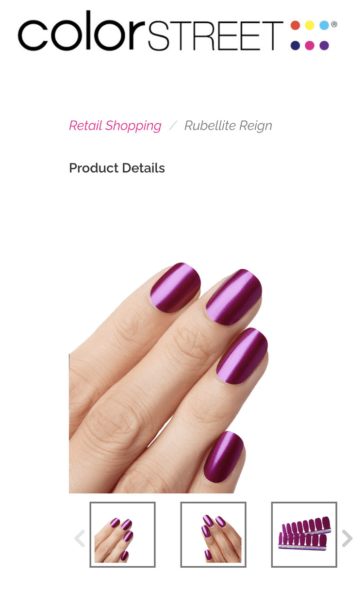
Task: Click the breadcrumb slash separator
Action: [x=173, y=126]
